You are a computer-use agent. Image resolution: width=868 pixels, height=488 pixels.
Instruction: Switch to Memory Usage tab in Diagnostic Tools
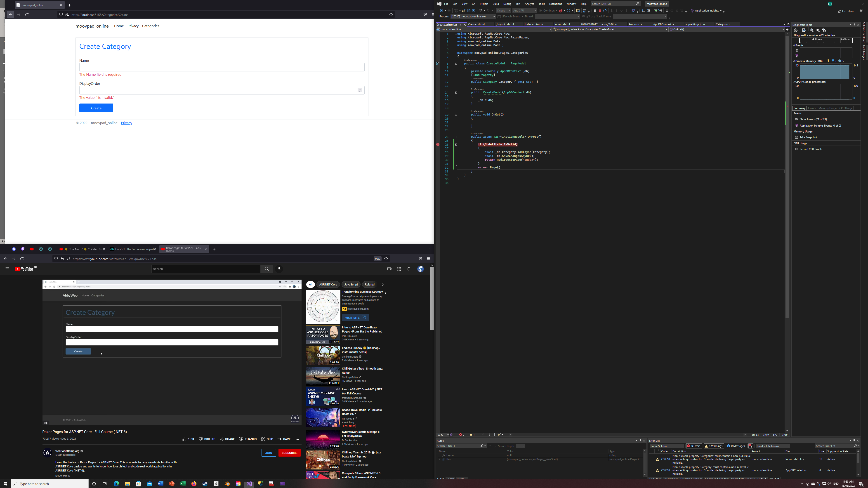click(827, 108)
